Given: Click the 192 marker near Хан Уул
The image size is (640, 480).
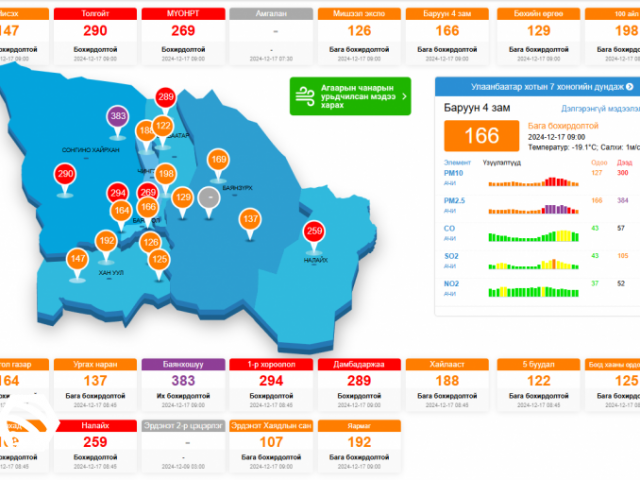Looking at the screenshot, I should tap(107, 242).
